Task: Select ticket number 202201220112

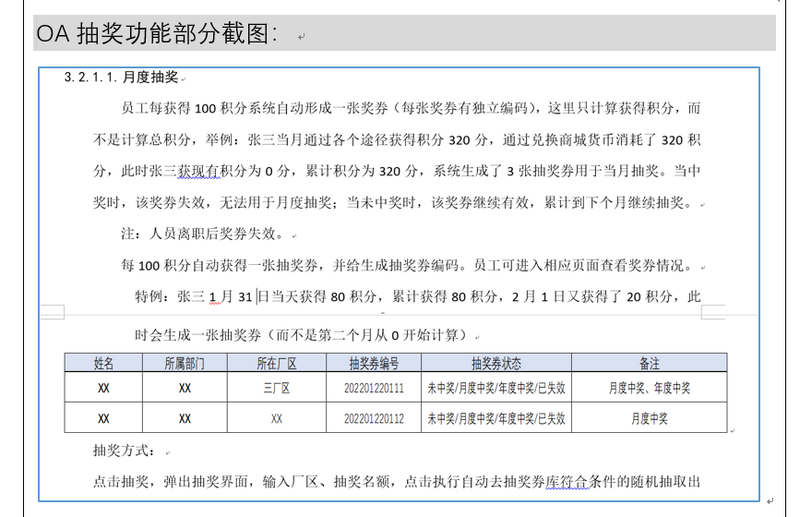Action: coord(374,418)
